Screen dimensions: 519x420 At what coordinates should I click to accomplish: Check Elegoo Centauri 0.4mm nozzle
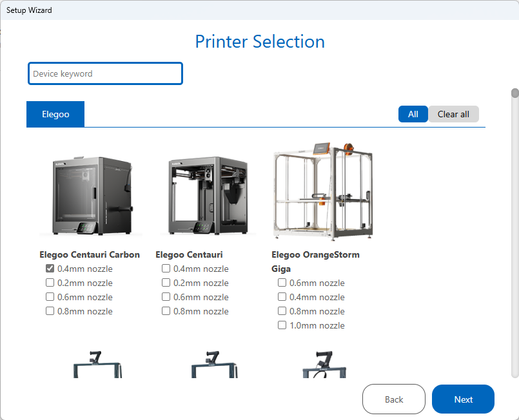[x=166, y=269]
